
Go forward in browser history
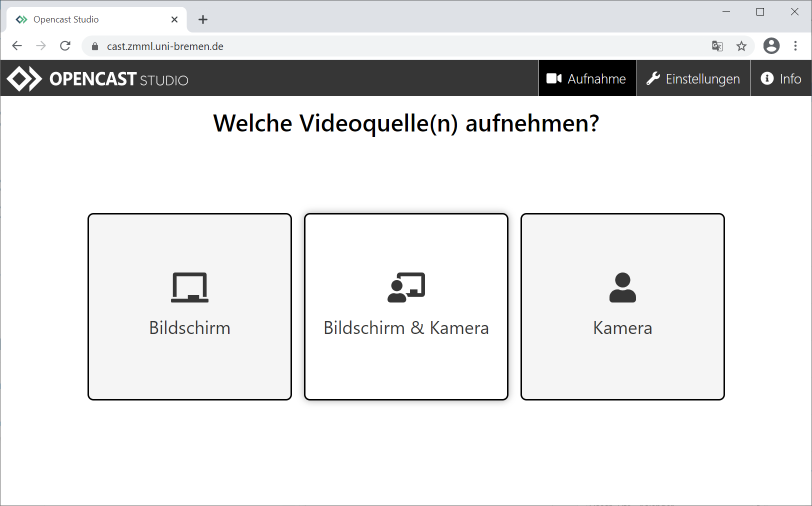pyautogui.click(x=41, y=46)
